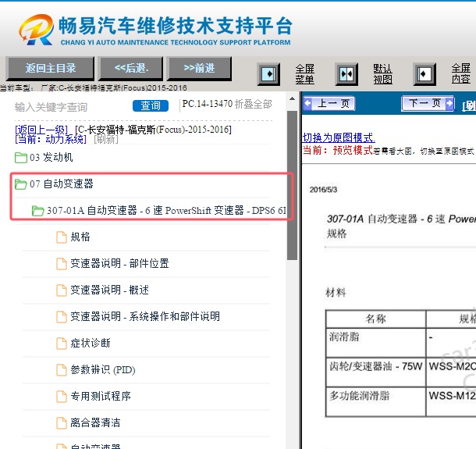Go back with <<后退 button
The image size is (476, 449).
pos(131,68)
